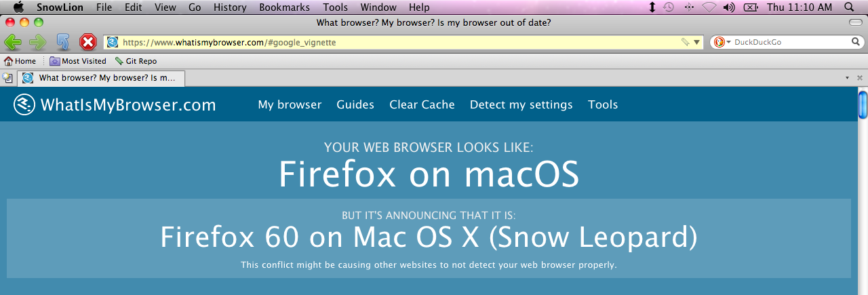Viewport: 868px width, 295px height.
Task: Open the Tools menu in the menu bar
Action: 336,7
